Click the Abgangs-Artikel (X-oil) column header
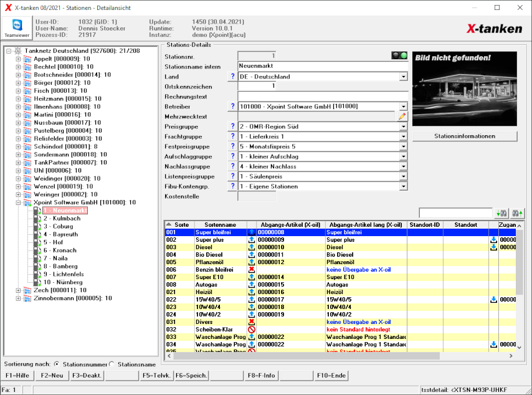This screenshot has width=532, height=395. click(x=290, y=225)
